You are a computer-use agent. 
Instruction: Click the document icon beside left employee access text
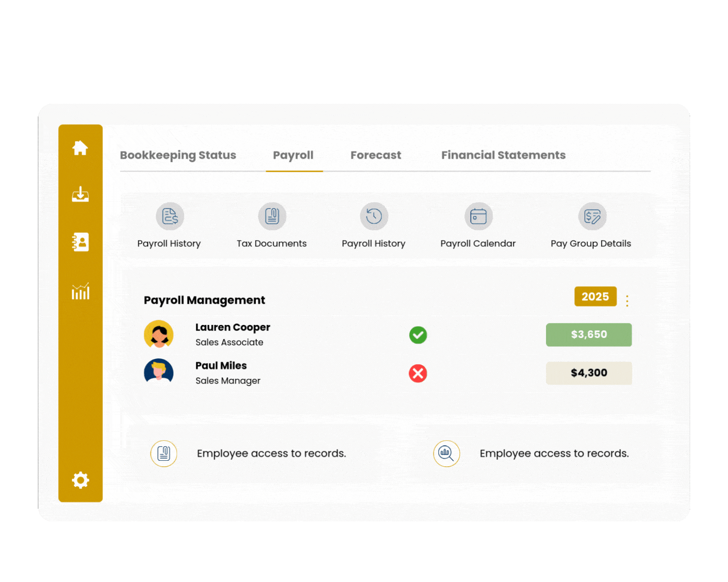(164, 453)
